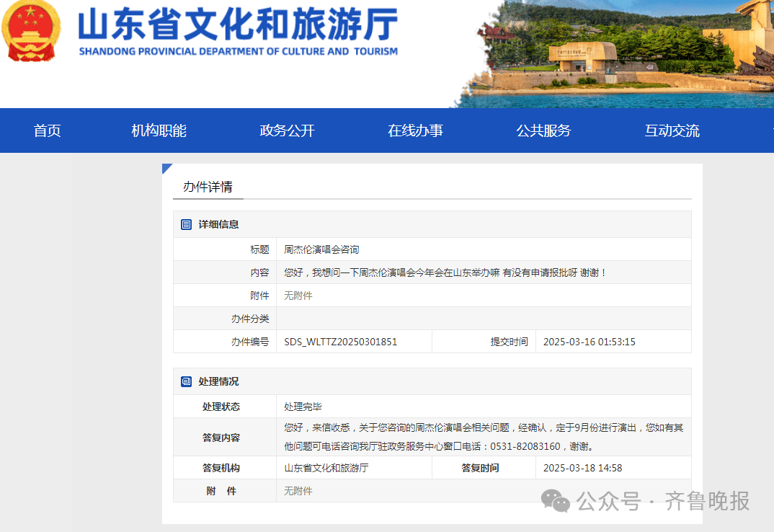
Task: Open the 首页 menu item
Action: tap(47, 130)
